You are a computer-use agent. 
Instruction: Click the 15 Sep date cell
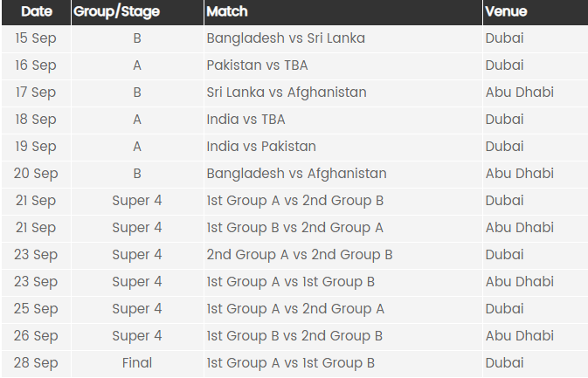[x=37, y=38]
